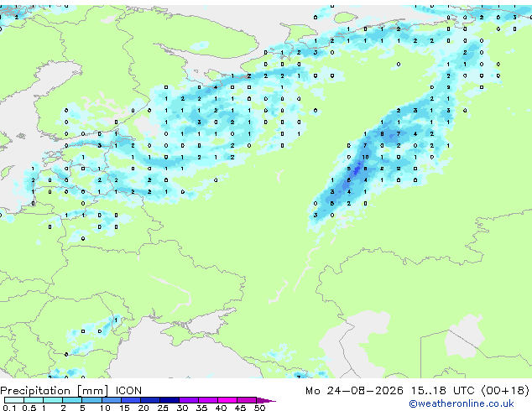Click the '0.1' legend scale label
This screenshot has width=532, height=411.
[x=9, y=408]
